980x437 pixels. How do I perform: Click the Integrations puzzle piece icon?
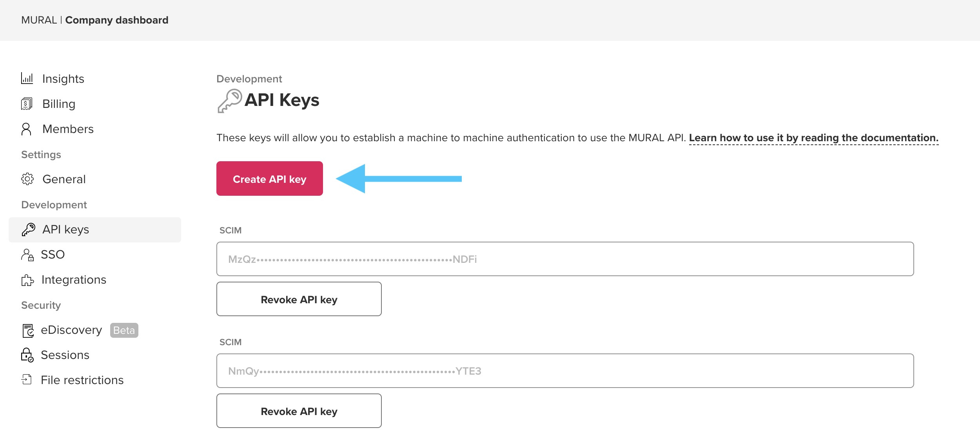27,280
